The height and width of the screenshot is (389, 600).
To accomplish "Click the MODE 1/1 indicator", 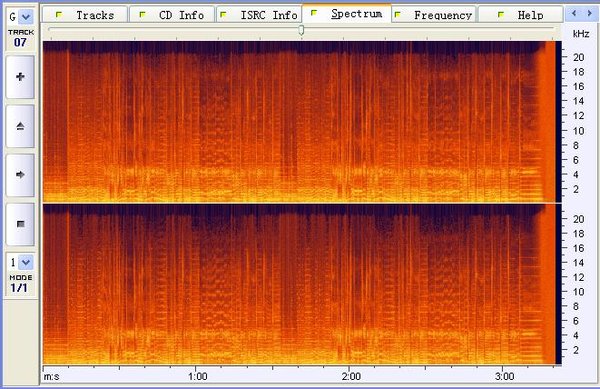I will pos(21,283).
